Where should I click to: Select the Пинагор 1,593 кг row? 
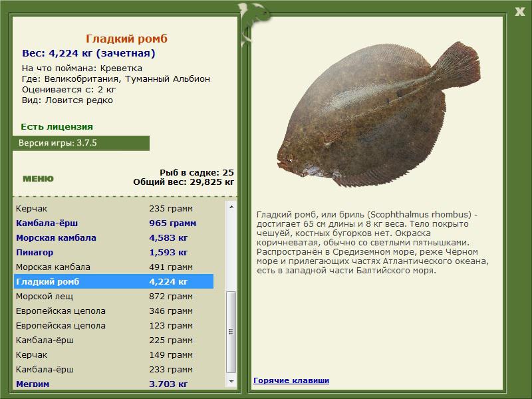tap(114, 253)
